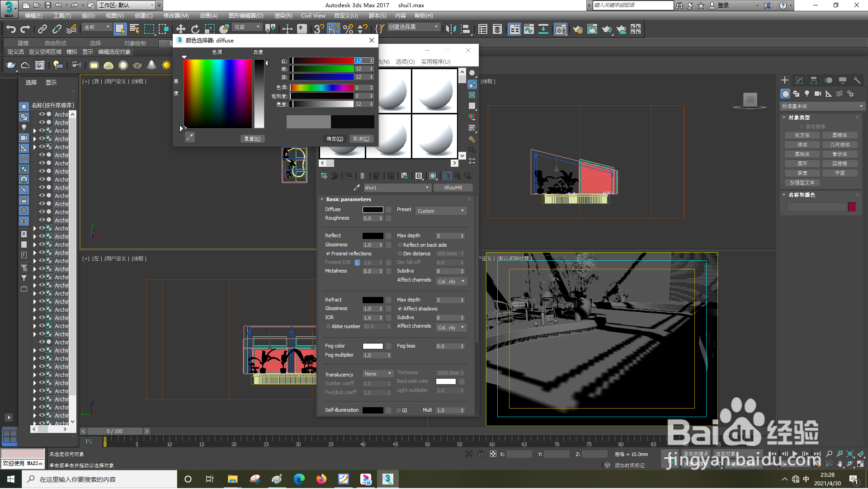This screenshot has width=868, height=489.
Task: Activate the Select and Move tool
Action: (180, 29)
